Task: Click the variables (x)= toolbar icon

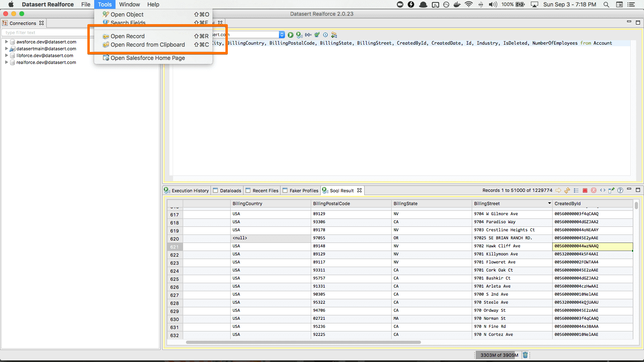Action: coord(308,35)
